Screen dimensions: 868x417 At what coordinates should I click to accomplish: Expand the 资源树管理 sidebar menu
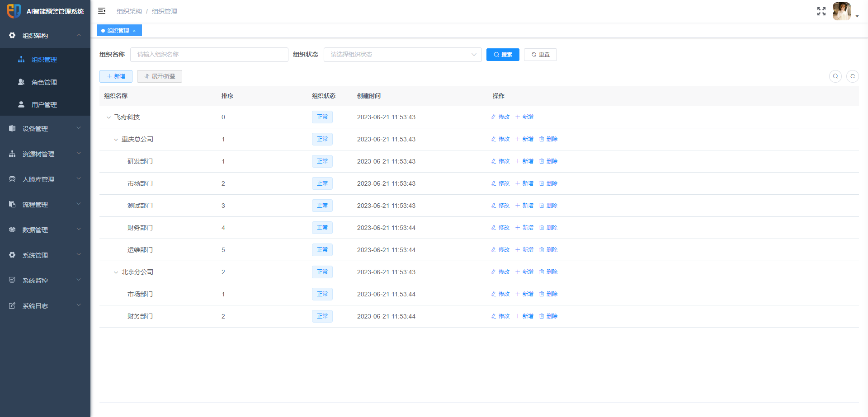(x=45, y=154)
